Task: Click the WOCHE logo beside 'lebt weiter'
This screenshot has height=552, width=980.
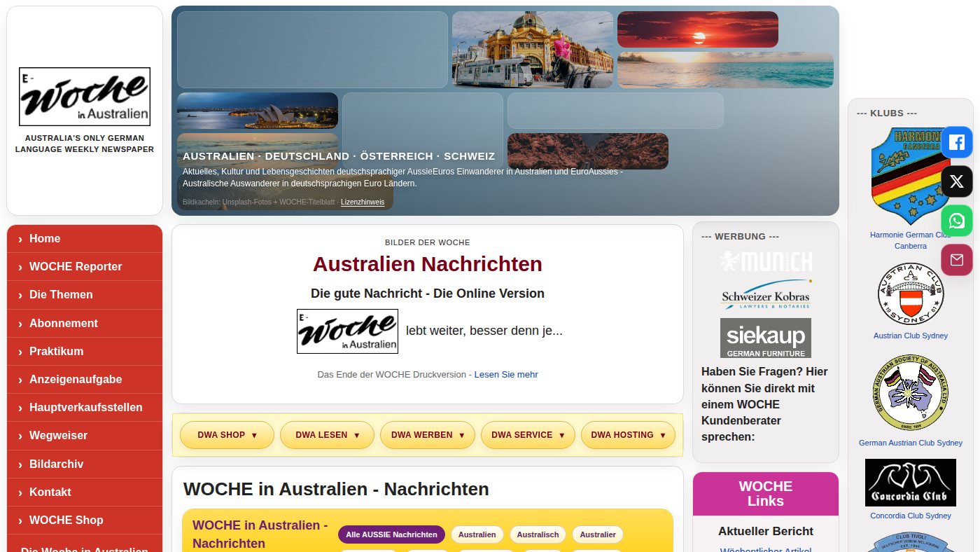Action: click(347, 331)
